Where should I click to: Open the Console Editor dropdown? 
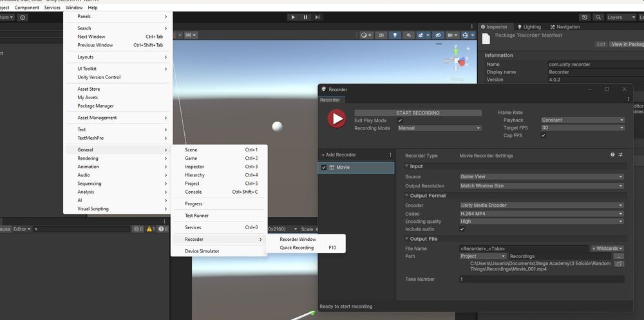pos(22,229)
